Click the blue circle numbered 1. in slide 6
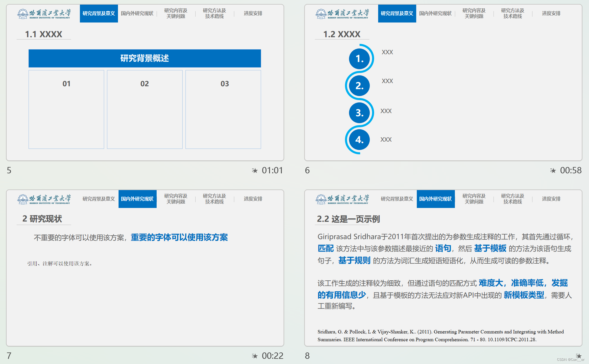Screen dimensions: 589x364 (x=359, y=59)
